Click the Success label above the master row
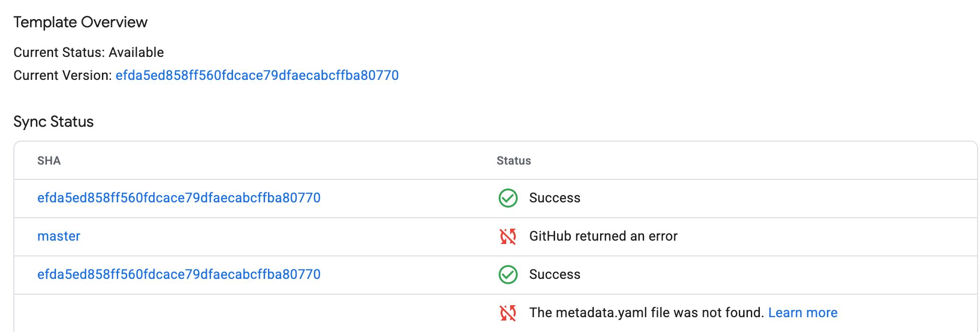 [x=555, y=198]
